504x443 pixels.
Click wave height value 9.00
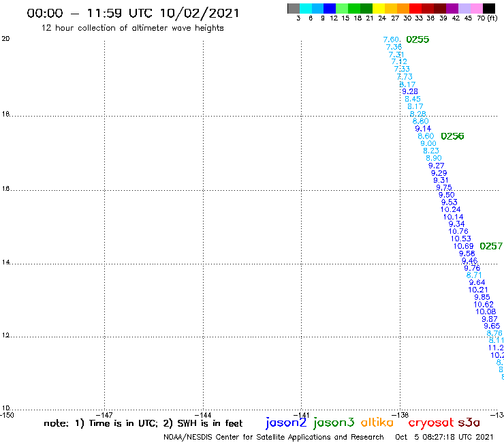(x=428, y=144)
